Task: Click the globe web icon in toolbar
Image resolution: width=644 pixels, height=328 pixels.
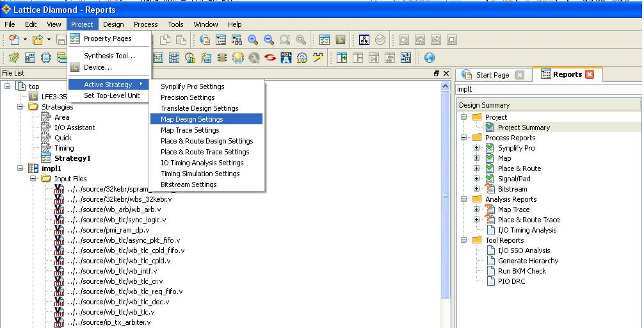Action: 430,58
